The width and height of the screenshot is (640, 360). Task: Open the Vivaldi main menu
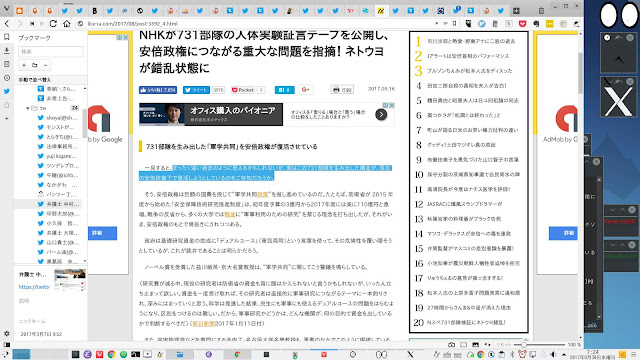[6, 9]
